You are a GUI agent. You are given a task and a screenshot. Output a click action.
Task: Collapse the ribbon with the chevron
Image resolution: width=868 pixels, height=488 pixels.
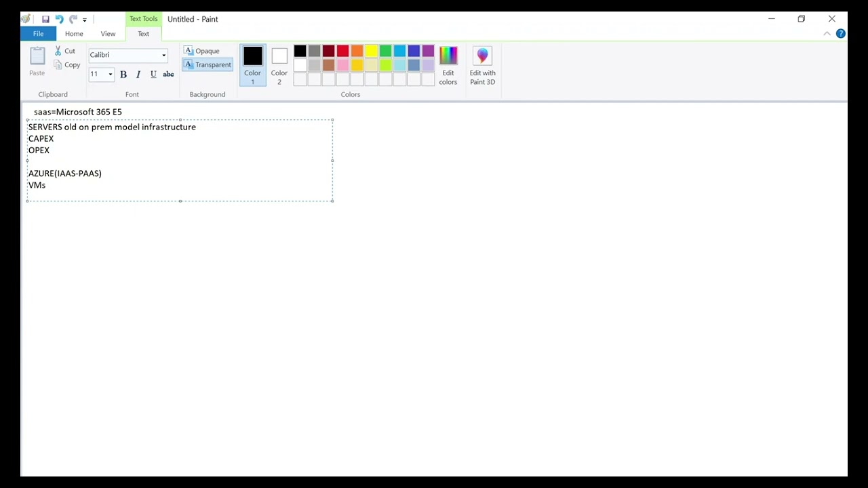point(827,34)
